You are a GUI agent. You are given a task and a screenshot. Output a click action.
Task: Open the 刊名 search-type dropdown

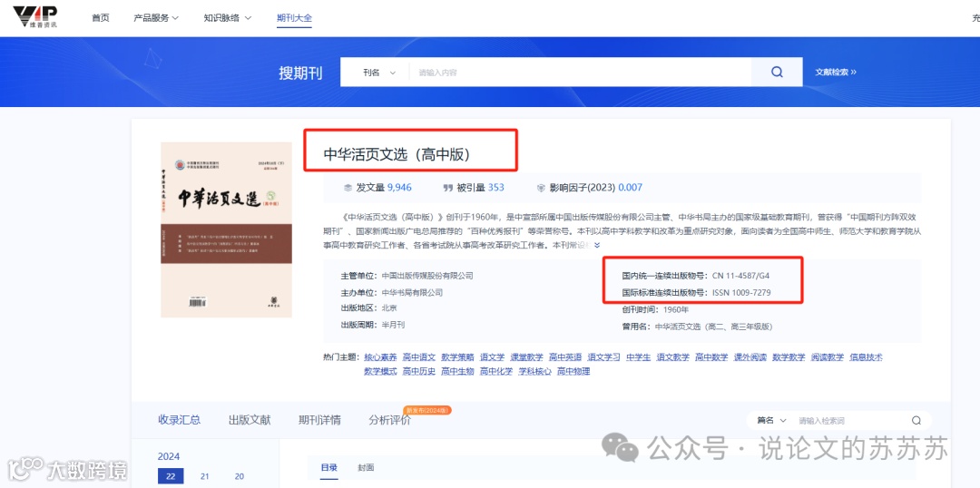[378, 73]
